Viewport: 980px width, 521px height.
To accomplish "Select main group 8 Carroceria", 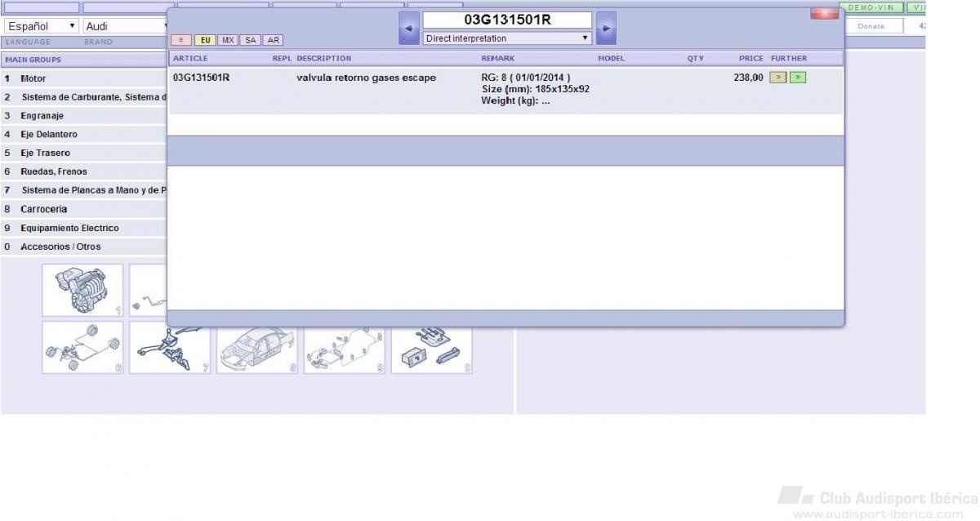I will [84, 209].
